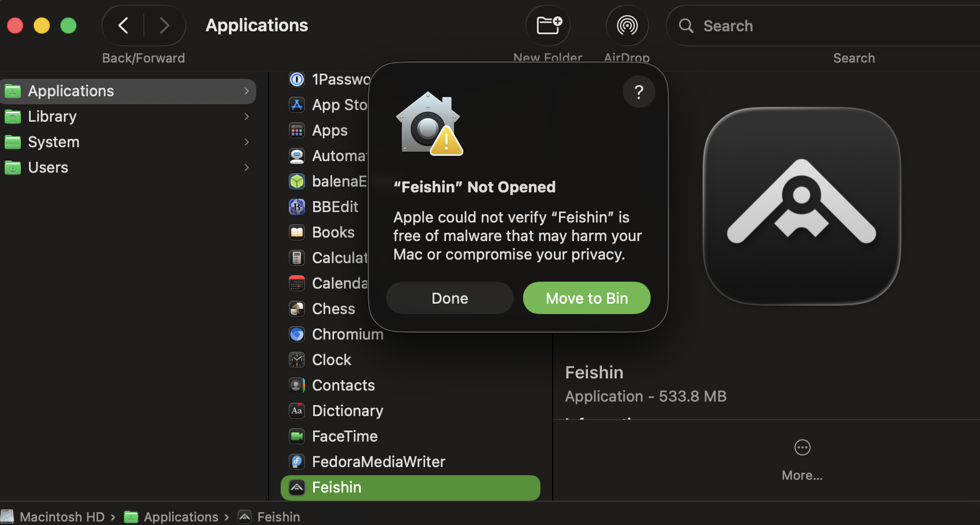Select the highlighted Feishin row text

[x=336, y=487]
